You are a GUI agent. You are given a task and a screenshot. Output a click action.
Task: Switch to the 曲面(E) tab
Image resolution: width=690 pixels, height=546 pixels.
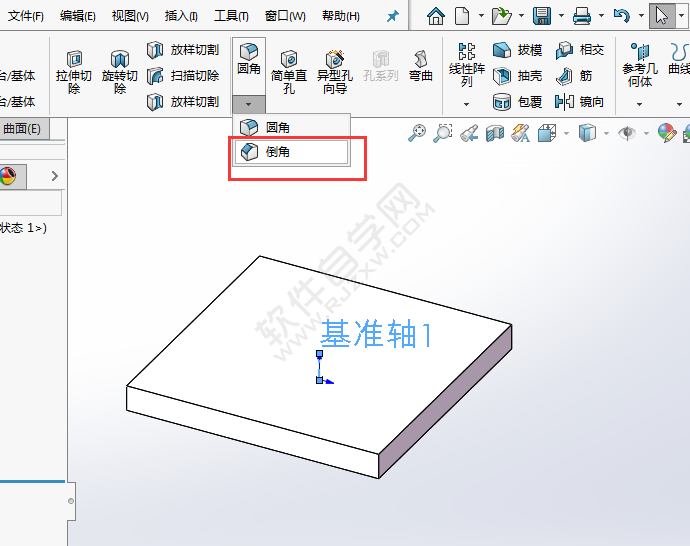[22, 128]
